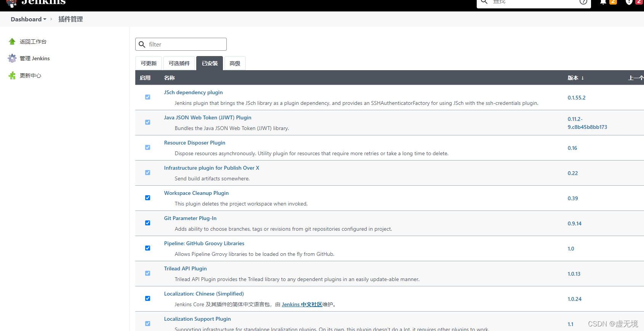Viewport: 644px width, 331px height.
Task: Click into the filter input field
Action: tap(181, 44)
